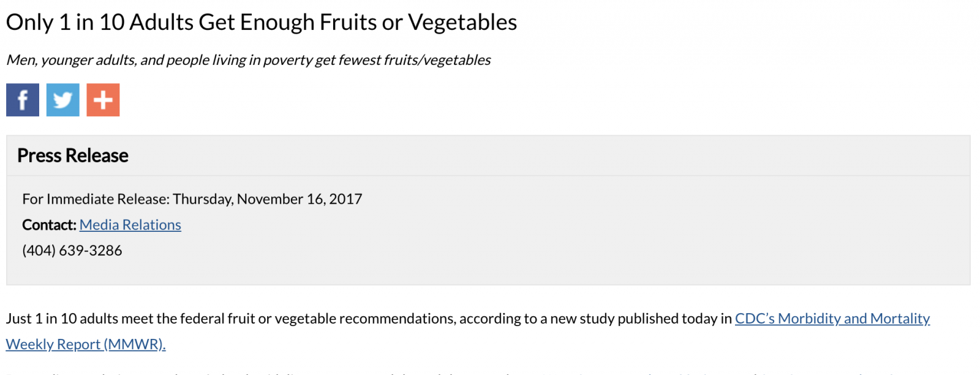The image size is (980, 375).
Task: Share the article via Twitter icon
Action: click(x=63, y=100)
